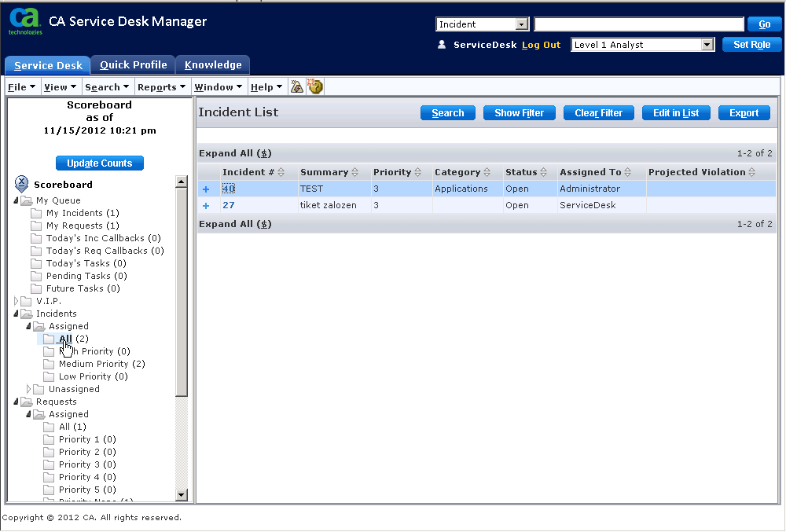This screenshot has height=532, width=786.
Task: Open the Incident search type dropdown
Action: pos(522,24)
